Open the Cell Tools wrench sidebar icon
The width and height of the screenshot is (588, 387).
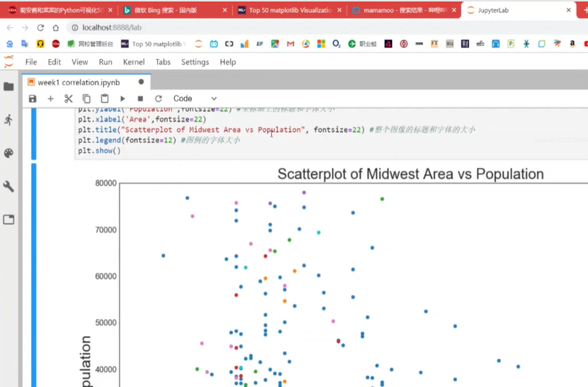[x=9, y=186]
